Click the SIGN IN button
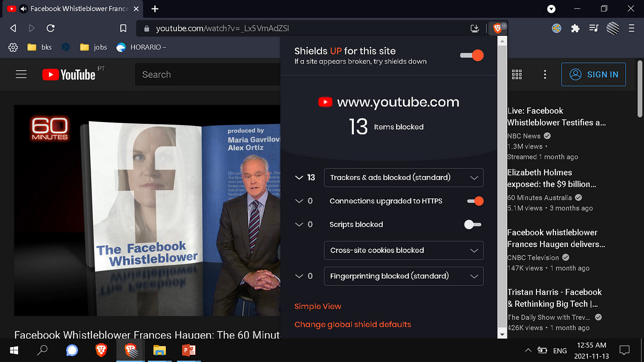Screen dimensions: 644x362 pyautogui.click(x=594, y=74)
